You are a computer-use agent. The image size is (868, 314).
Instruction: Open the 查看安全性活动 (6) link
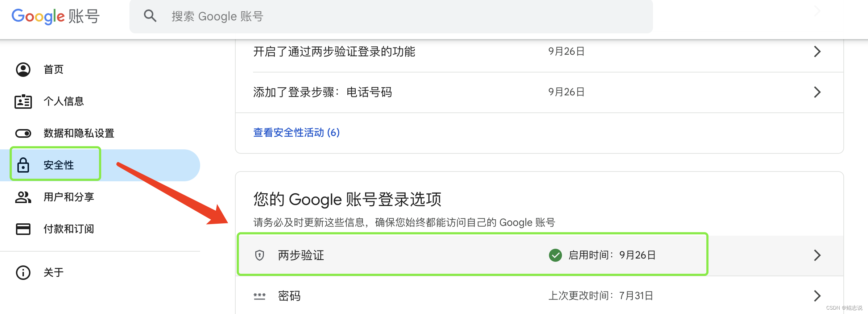(296, 133)
